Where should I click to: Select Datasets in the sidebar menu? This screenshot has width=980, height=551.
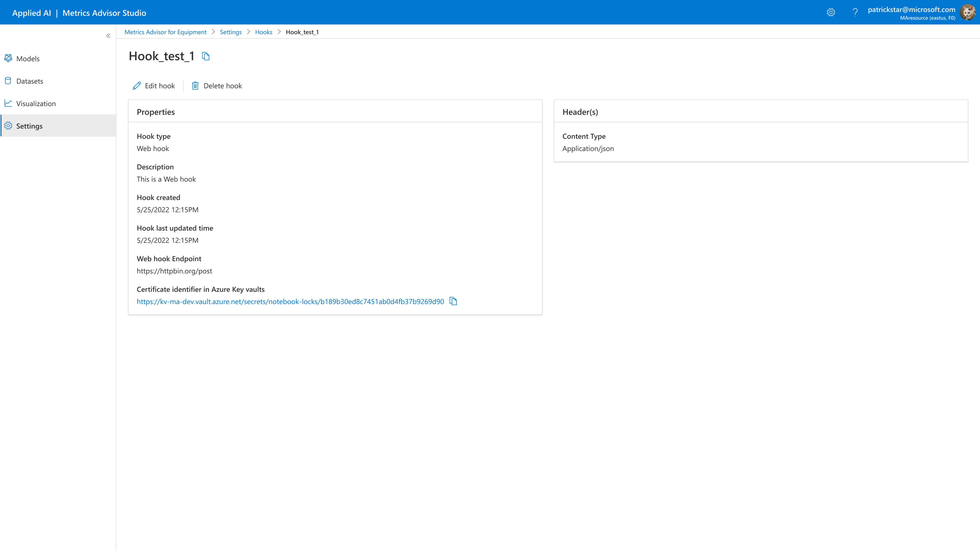point(30,81)
